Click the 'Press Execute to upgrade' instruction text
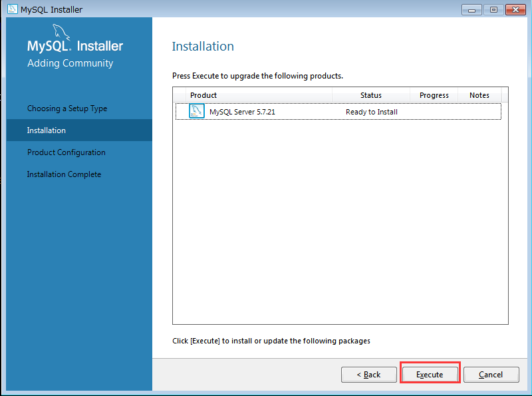532x396 pixels. pyautogui.click(x=257, y=76)
